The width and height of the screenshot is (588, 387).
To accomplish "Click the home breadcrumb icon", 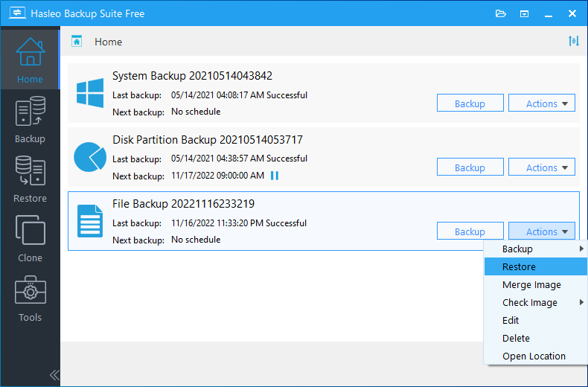I will 77,41.
